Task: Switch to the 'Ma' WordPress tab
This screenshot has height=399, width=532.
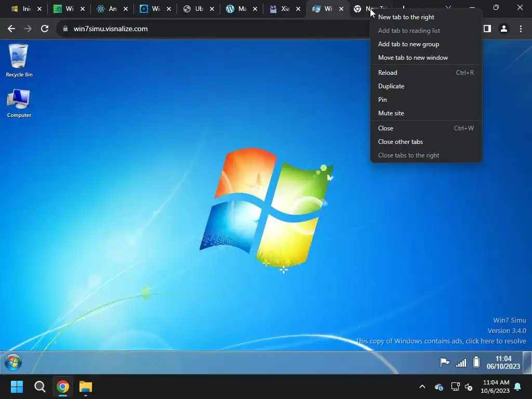Action: point(236,9)
